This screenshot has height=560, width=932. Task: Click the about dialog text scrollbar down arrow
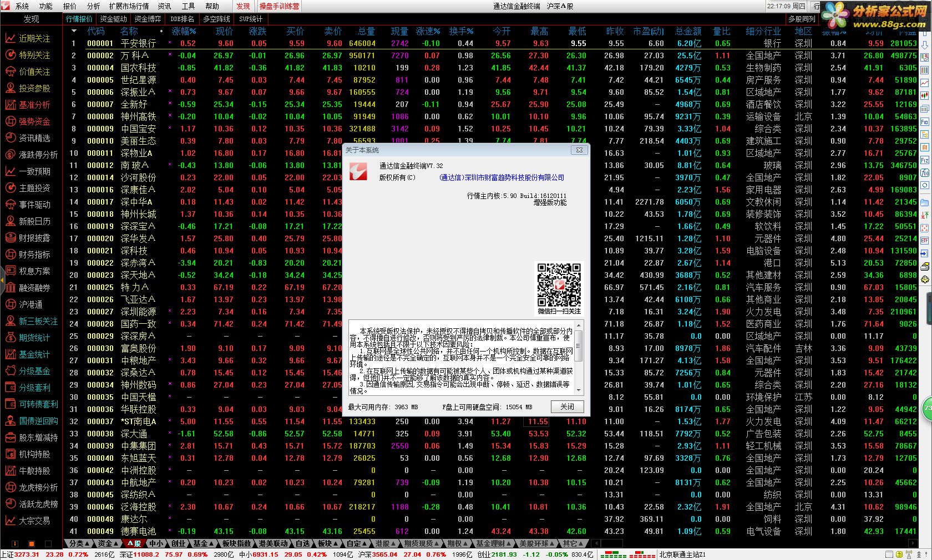tap(579, 390)
